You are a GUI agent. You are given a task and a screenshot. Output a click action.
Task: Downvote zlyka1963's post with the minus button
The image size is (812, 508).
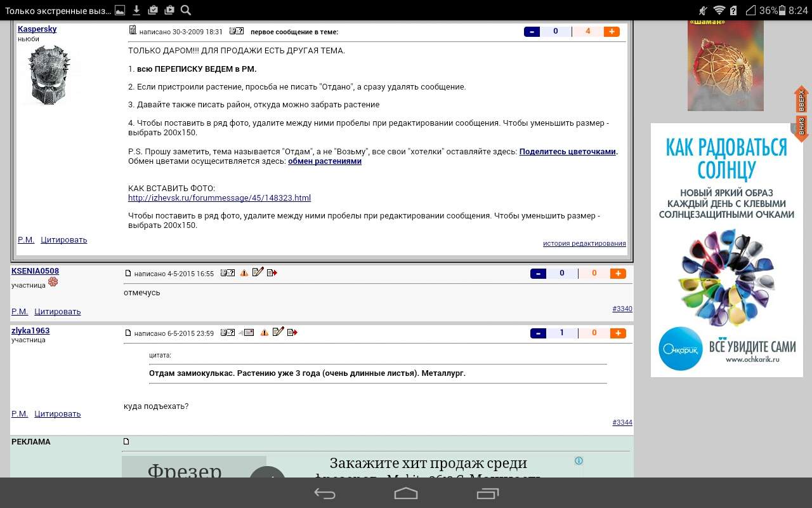coord(538,333)
